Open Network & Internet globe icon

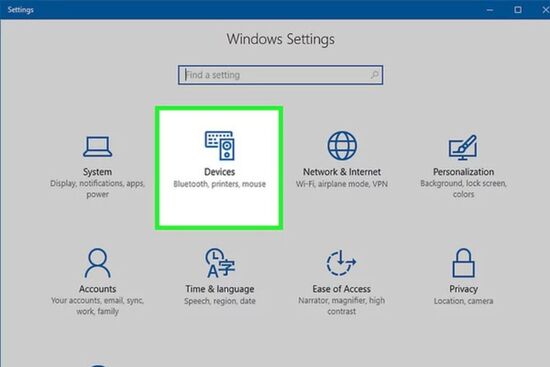(x=342, y=145)
